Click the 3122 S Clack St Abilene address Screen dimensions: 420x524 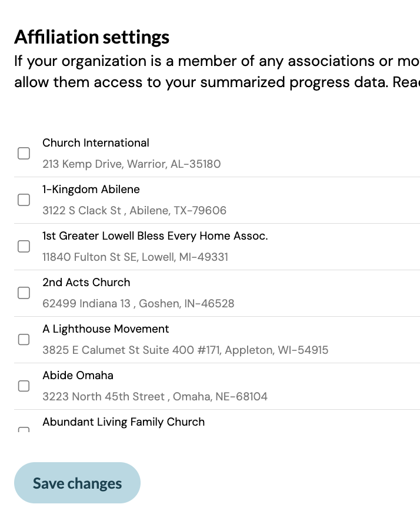tap(134, 211)
